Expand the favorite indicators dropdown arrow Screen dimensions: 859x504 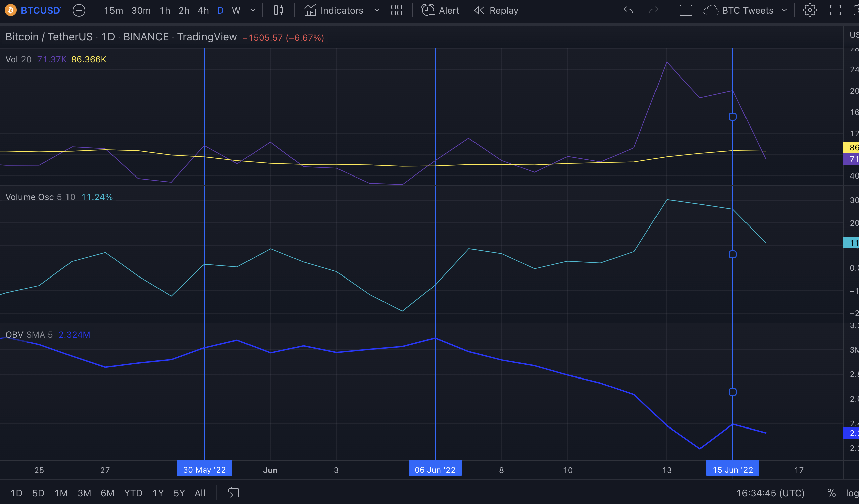(x=377, y=10)
